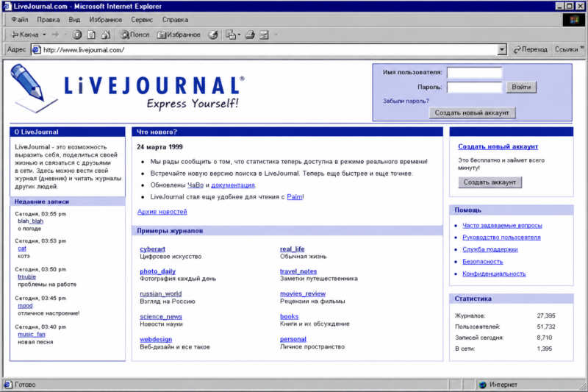The width and height of the screenshot is (588, 392).
Task: Open the personal journal link
Action: [x=293, y=339]
